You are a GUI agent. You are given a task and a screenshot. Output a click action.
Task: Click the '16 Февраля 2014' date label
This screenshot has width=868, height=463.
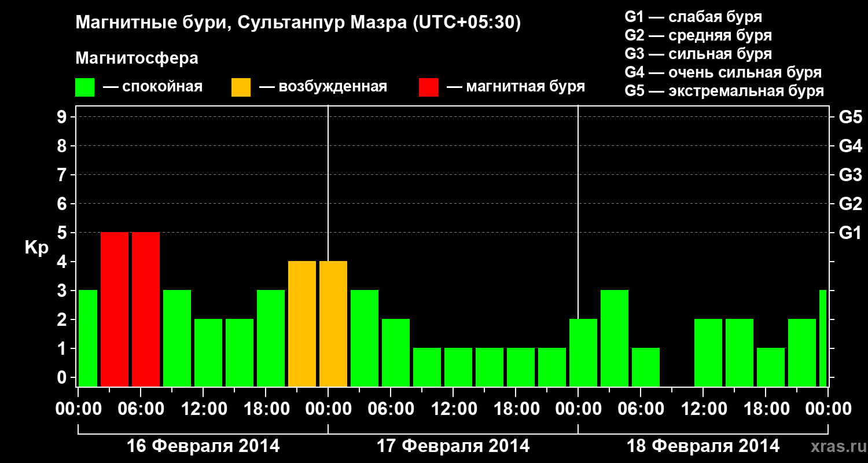203,446
